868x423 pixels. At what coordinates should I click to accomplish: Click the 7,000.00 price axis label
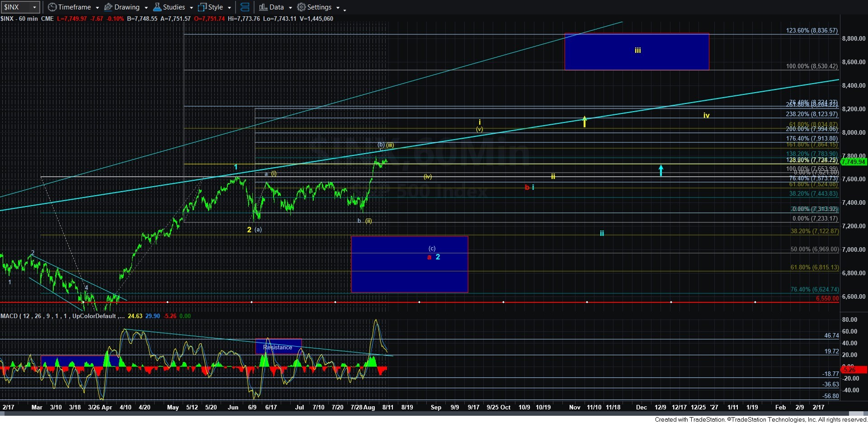(x=854, y=250)
